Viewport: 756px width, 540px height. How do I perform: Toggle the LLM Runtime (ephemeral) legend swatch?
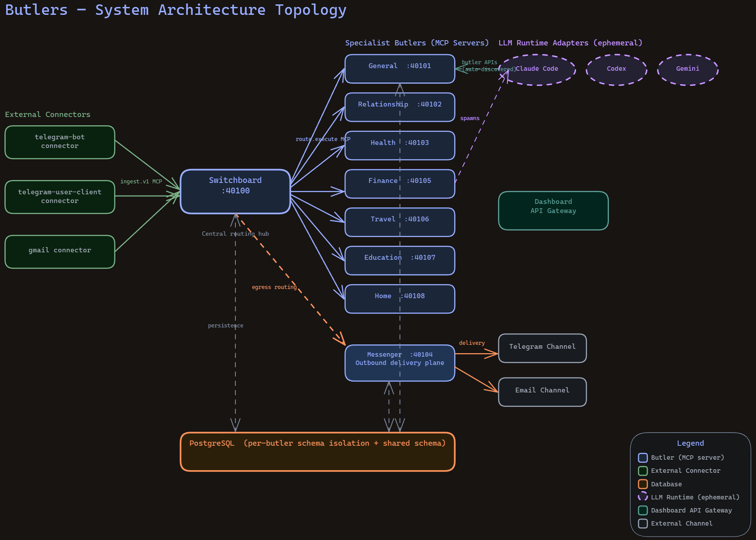click(642, 497)
